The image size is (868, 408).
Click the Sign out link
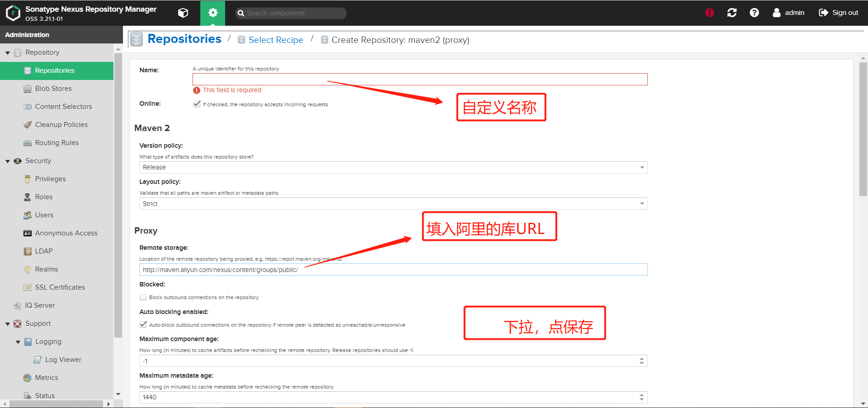pyautogui.click(x=845, y=13)
